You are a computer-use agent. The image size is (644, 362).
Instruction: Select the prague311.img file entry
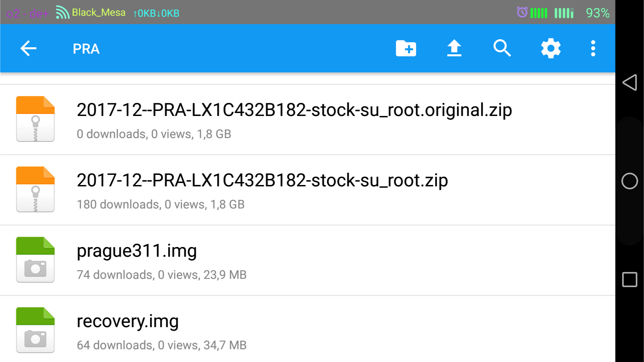pyautogui.click(x=308, y=260)
